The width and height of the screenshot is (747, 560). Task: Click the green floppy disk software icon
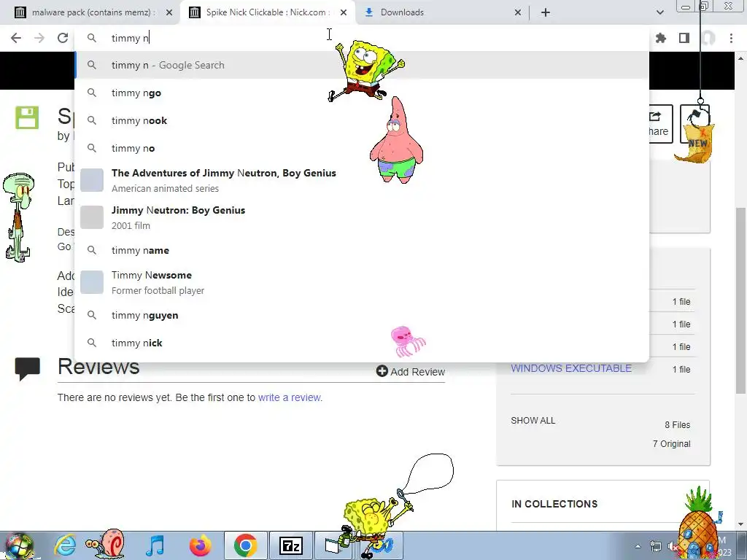27,117
